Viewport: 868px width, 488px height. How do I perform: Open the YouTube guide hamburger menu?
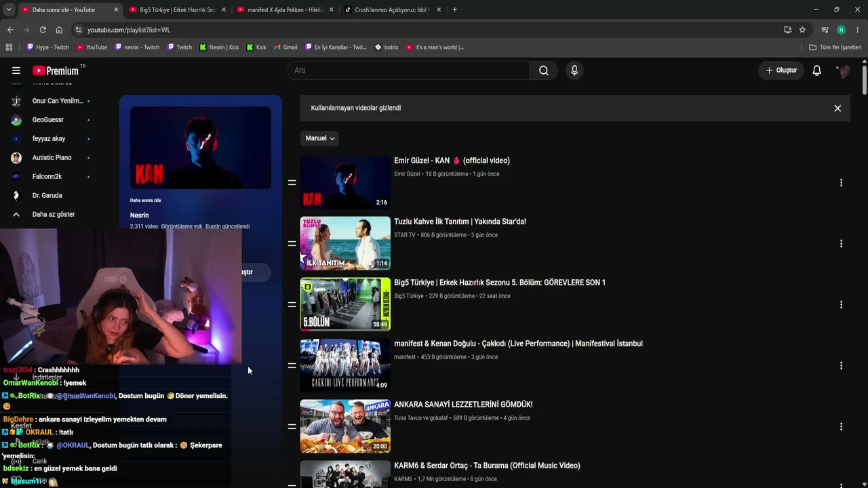pos(16,70)
